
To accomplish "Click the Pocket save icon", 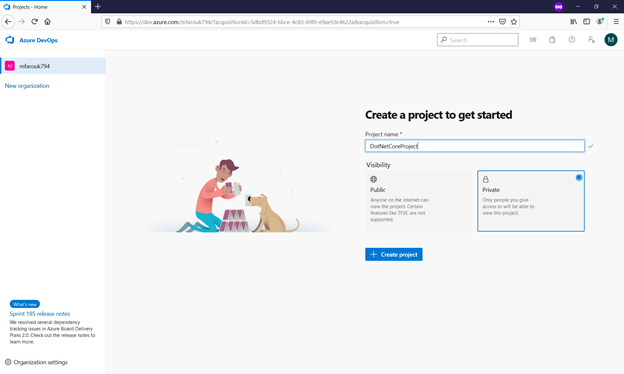I will [502, 21].
